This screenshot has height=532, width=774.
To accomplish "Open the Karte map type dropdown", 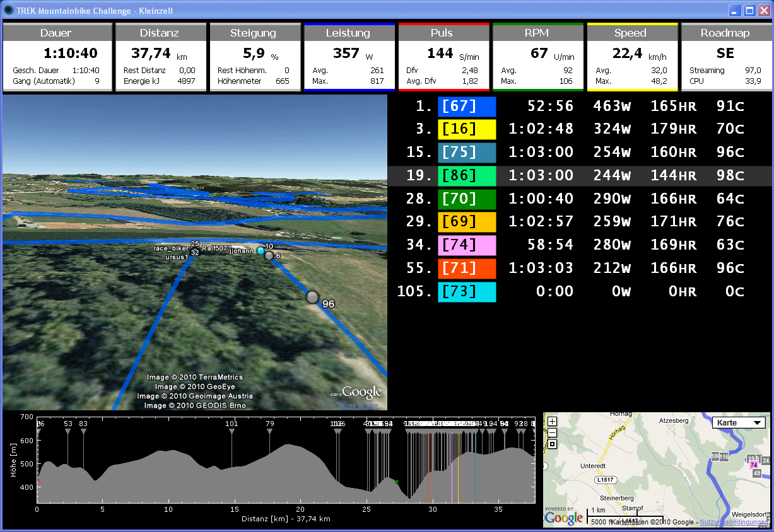I will (738, 422).
